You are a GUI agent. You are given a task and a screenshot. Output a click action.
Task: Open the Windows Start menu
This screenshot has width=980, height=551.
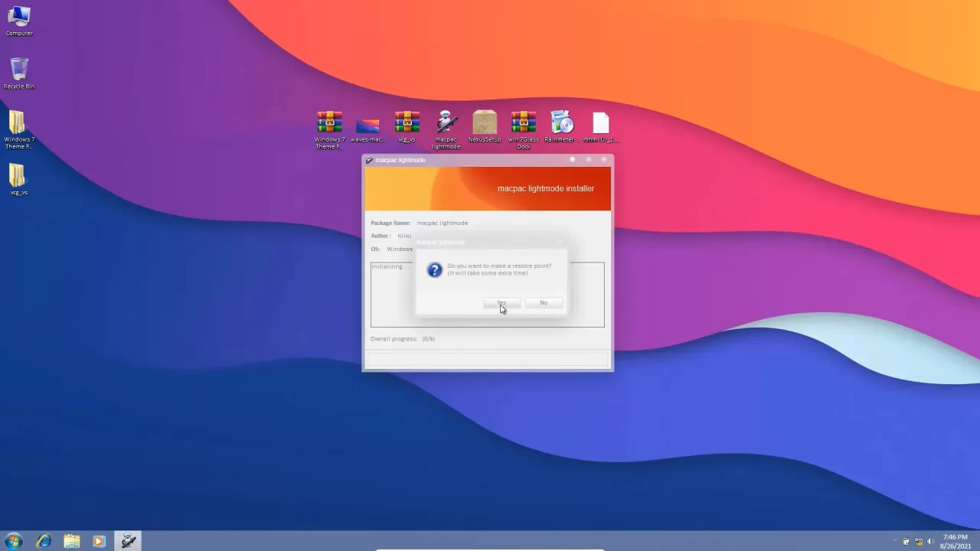point(13,541)
